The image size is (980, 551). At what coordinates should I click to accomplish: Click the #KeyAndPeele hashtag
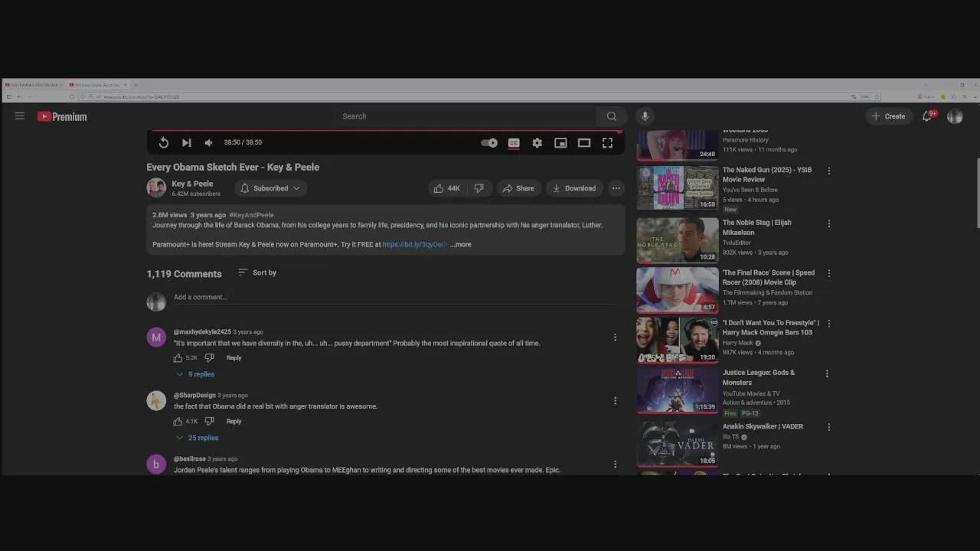tap(251, 215)
